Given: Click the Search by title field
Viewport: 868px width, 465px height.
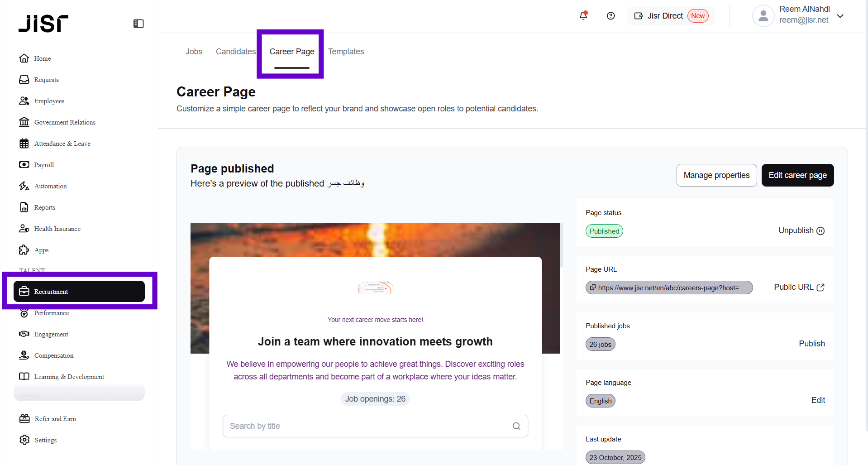Looking at the screenshot, I should click(367, 426).
